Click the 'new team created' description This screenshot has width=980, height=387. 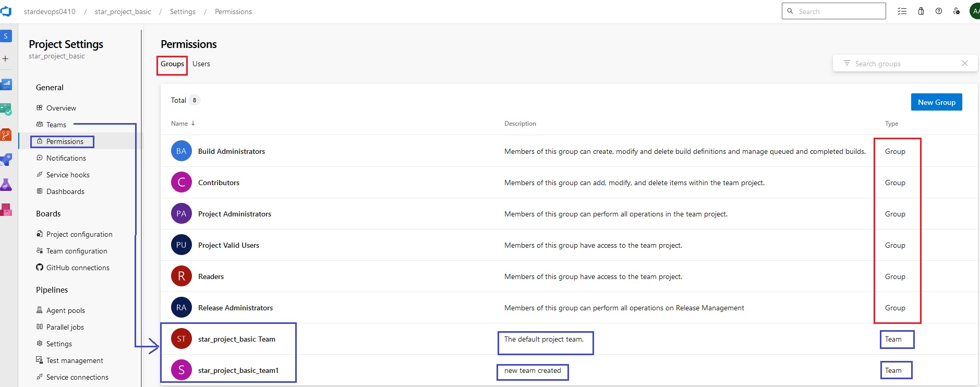pos(533,370)
